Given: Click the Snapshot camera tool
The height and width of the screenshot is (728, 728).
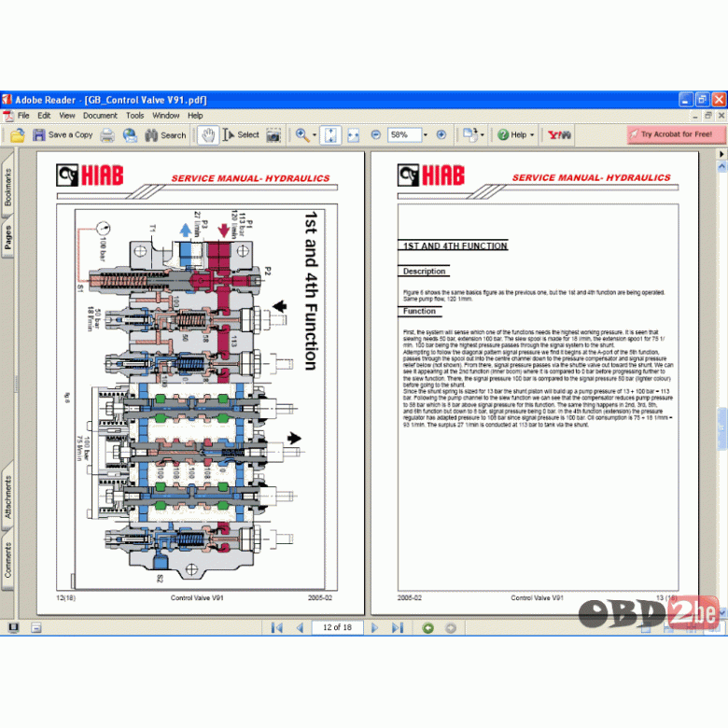Looking at the screenshot, I should click(273, 135).
